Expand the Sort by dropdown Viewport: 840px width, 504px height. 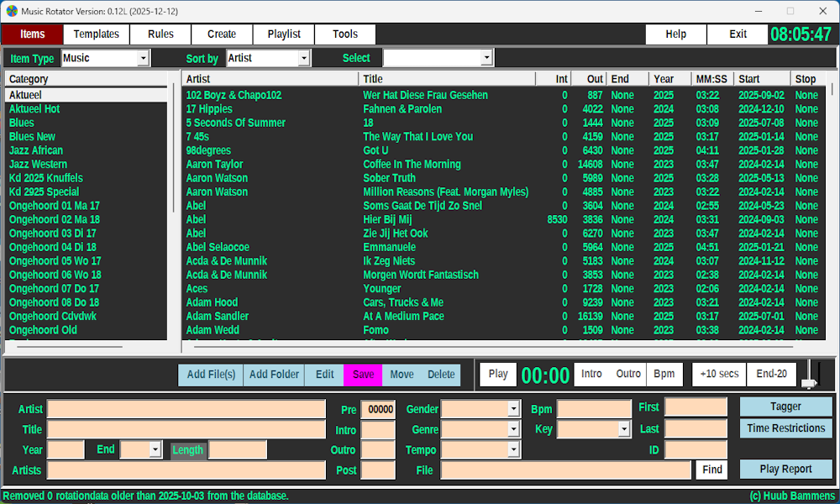[304, 58]
